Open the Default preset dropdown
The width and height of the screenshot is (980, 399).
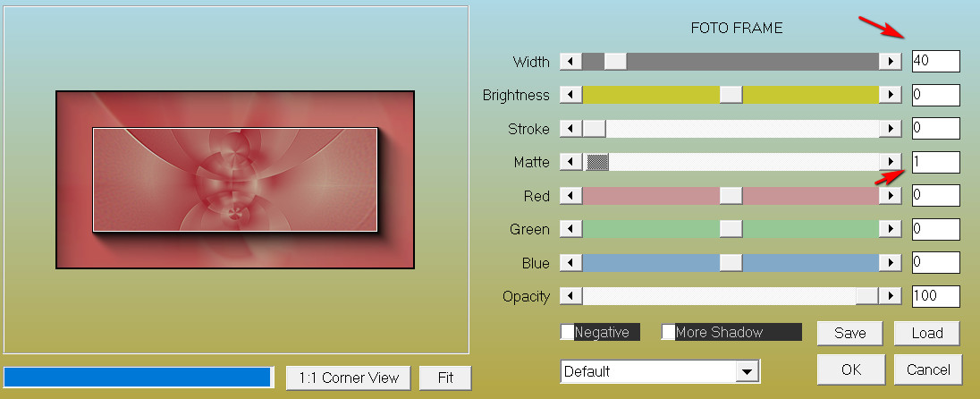[746, 371]
